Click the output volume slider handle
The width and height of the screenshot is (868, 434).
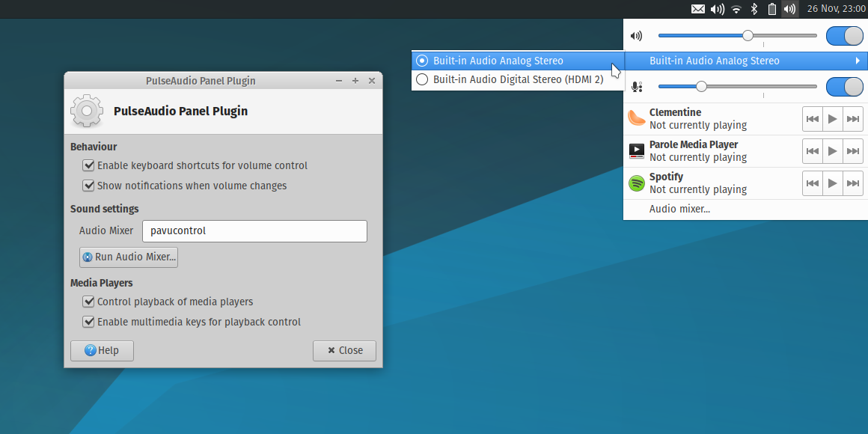pos(748,35)
